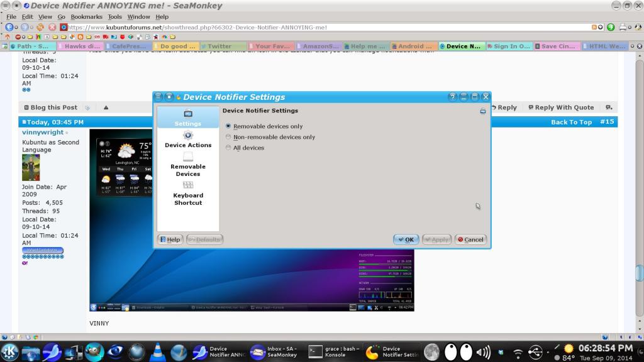Click the wireless network icon in system tray
Screen dimensions: 644x362
coord(518,352)
